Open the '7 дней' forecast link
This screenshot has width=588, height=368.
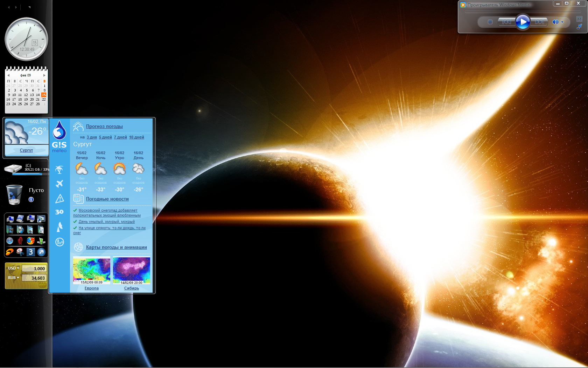(120, 137)
